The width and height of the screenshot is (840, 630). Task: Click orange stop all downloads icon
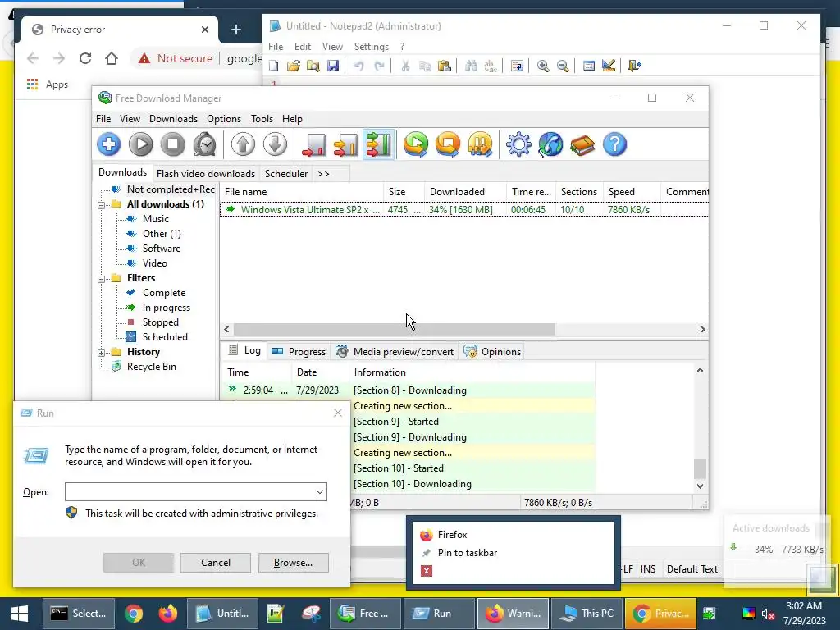[448, 144]
